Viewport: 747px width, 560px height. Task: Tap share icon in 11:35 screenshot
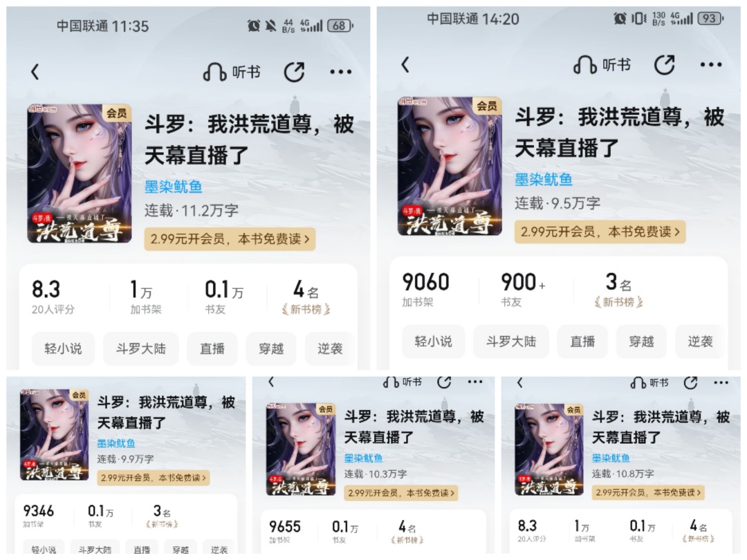[294, 72]
